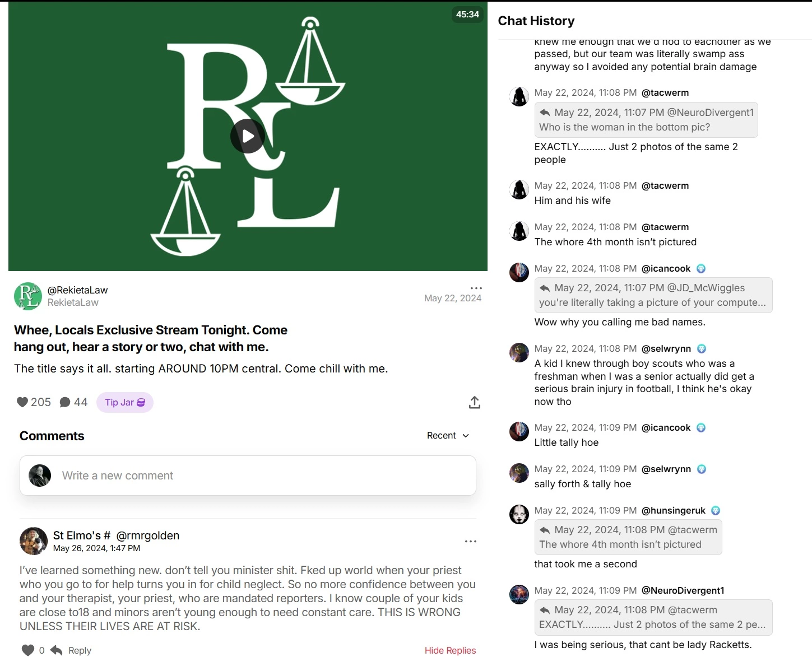Click quoted reply from @JD_McWiggles

653,295
